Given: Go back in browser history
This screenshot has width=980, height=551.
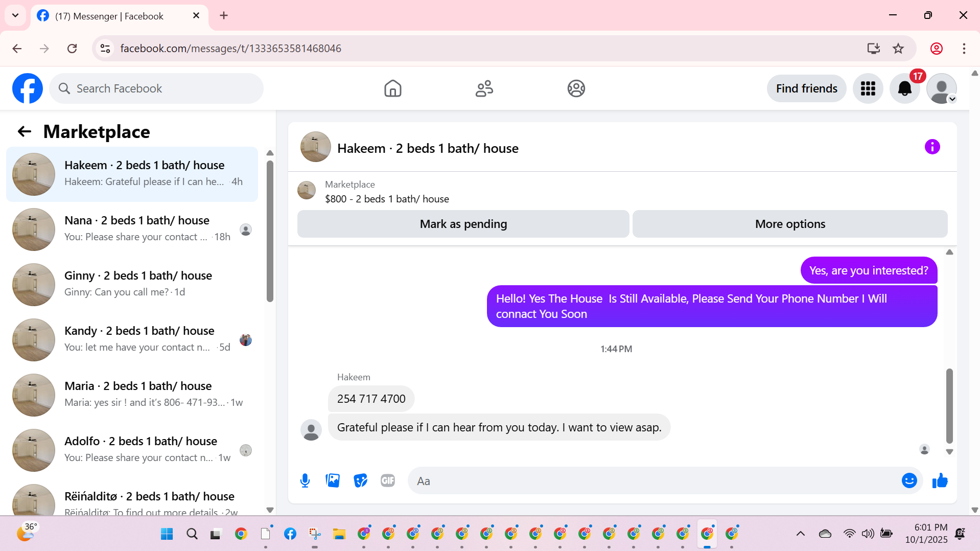Looking at the screenshot, I should [x=17, y=49].
